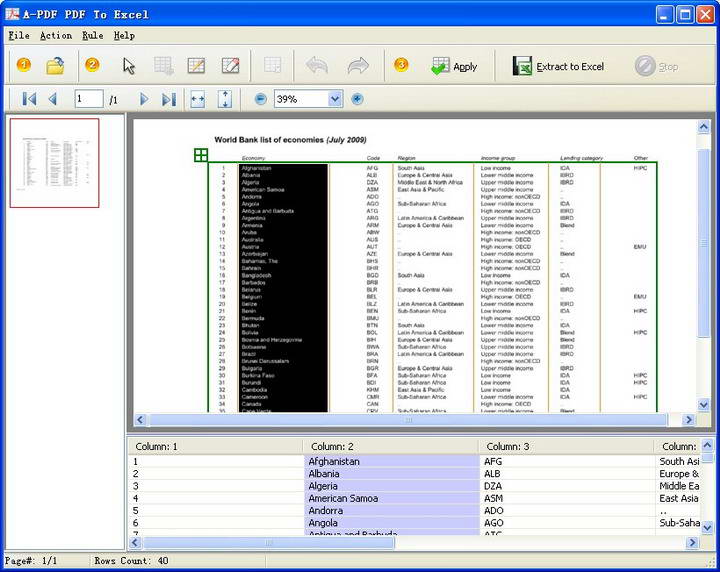Click the AFG code cell

pos(568,461)
